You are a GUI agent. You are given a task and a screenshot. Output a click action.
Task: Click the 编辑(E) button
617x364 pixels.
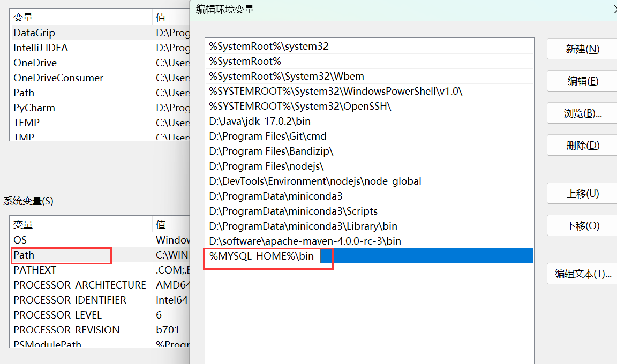point(582,81)
